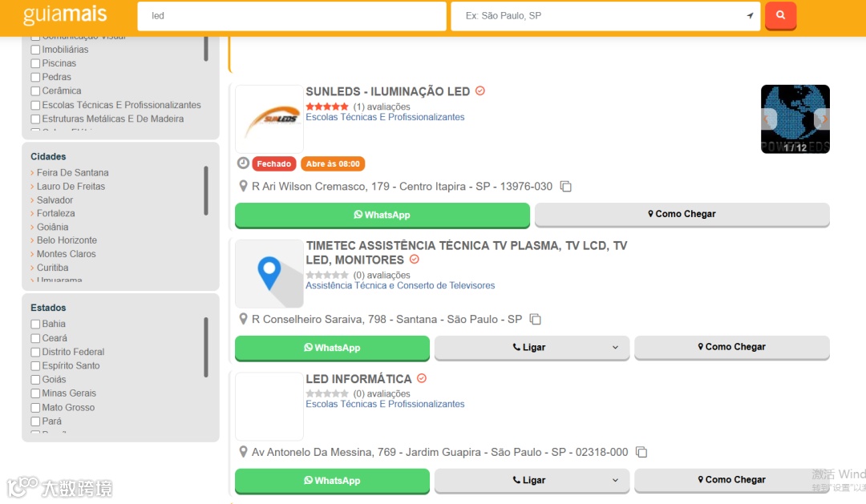Enable the Pará state filter
This screenshot has width=866, height=504.
click(35, 421)
